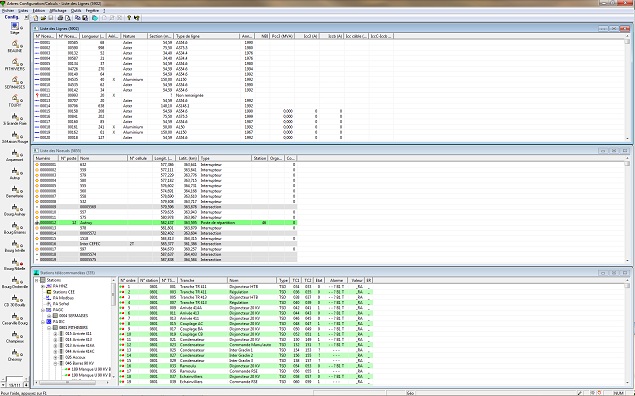Open the Listes menu
The height and width of the screenshot is (396, 635).
click(x=23, y=11)
